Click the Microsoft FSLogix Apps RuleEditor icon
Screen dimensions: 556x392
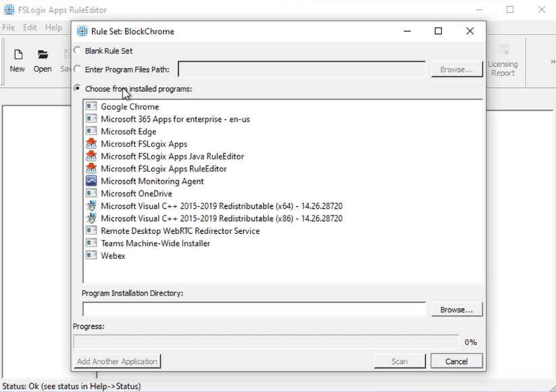coord(91,168)
